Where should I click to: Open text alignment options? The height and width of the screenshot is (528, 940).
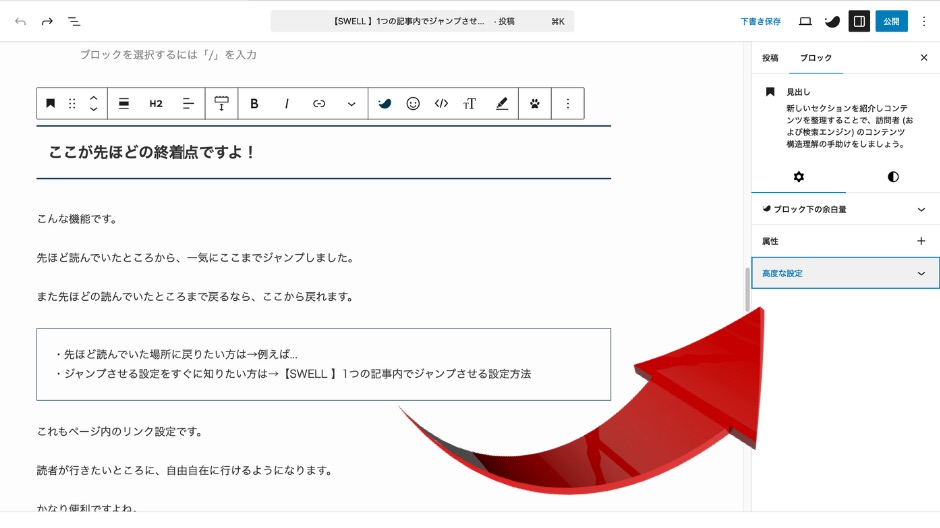pos(188,104)
